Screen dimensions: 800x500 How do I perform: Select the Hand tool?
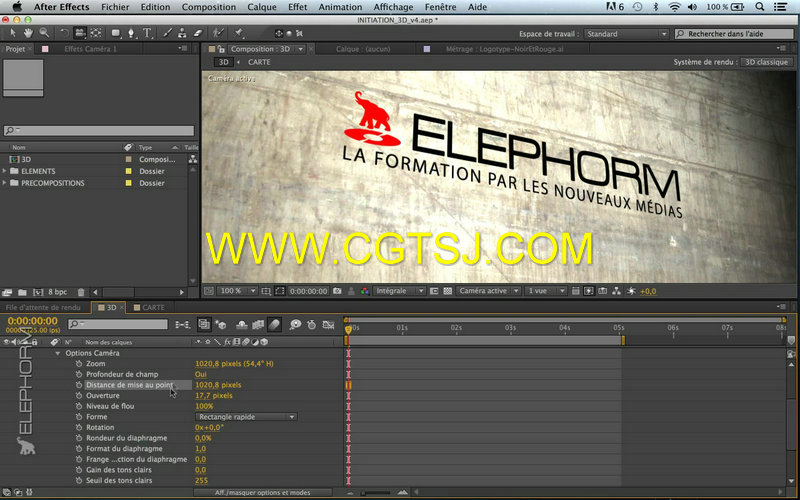(x=29, y=33)
